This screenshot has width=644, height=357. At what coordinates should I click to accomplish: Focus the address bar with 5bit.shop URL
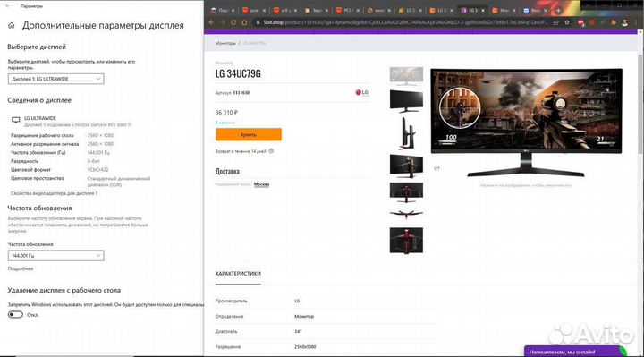click(x=404, y=22)
